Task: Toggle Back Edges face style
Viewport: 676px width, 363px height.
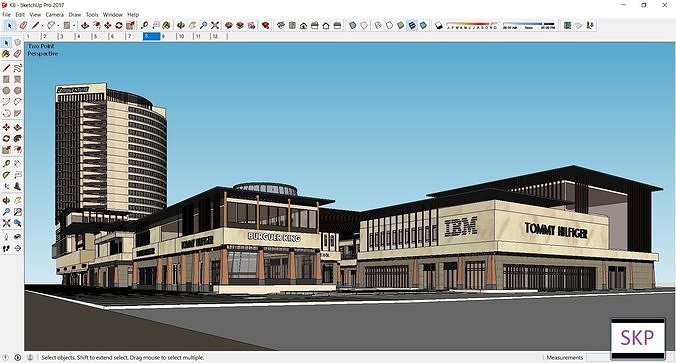Action: pos(364,25)
